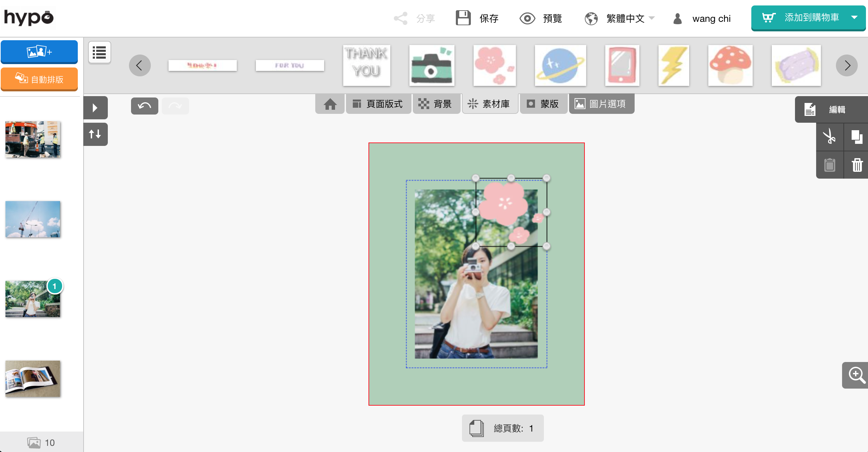Open the 素材庫 tab
Image resolution: width=868 pixels, height=452 pixels.
coord(489,104)
